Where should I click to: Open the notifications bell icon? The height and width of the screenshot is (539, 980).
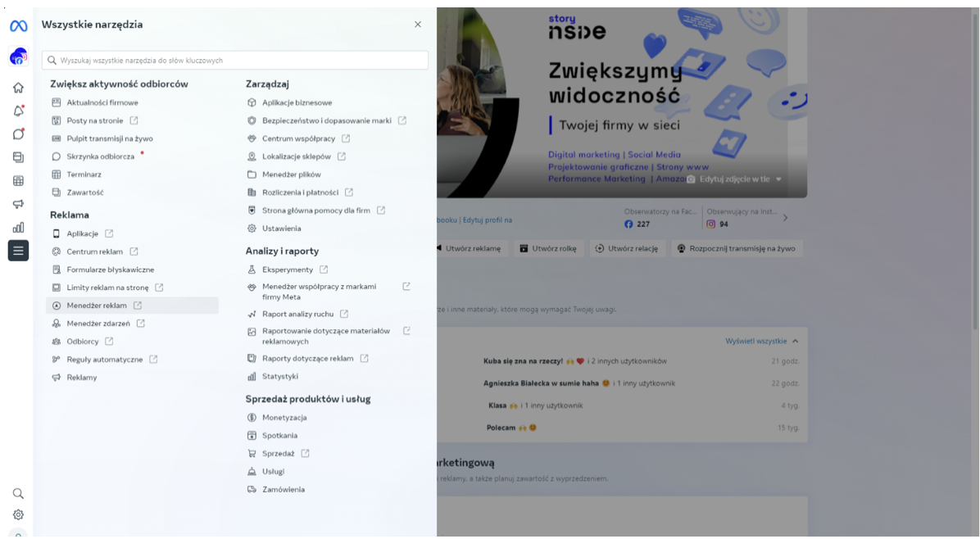point(18,111)
